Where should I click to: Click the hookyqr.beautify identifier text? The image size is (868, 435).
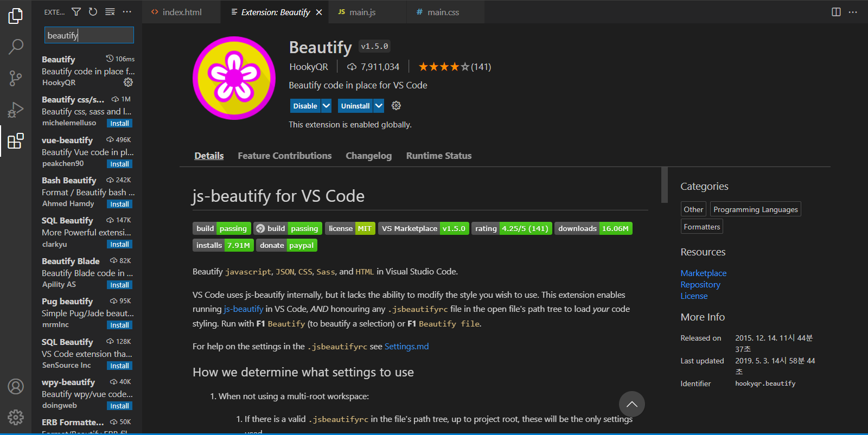765,383
